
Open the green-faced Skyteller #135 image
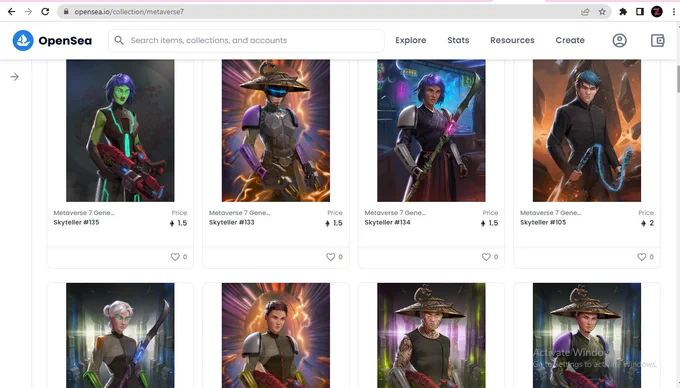point(120,130)
